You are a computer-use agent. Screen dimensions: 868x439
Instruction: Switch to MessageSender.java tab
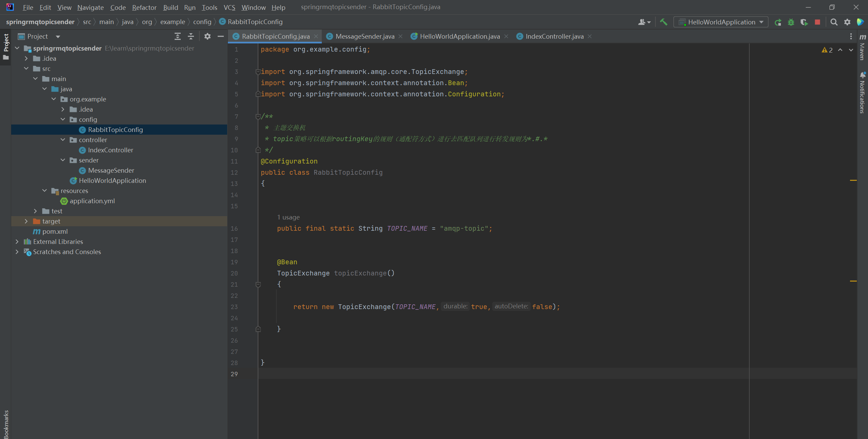364,36
